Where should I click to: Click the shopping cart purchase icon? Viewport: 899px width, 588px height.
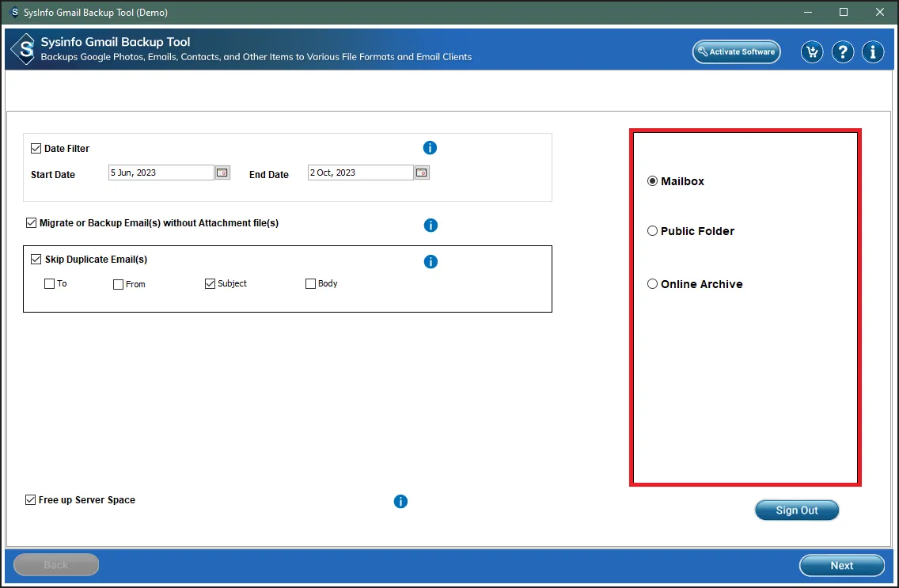click(811, 52)
